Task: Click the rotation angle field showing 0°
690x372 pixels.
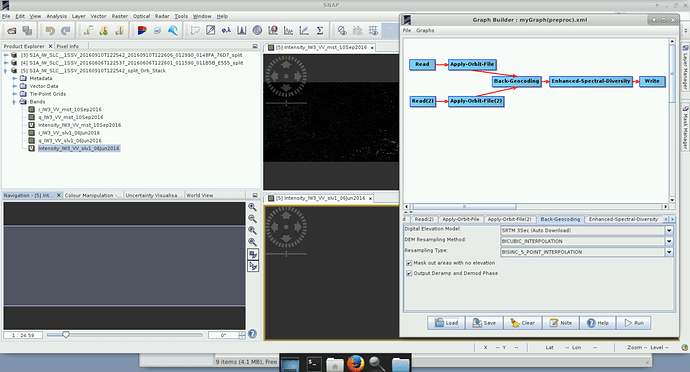Action: point(223,335)
